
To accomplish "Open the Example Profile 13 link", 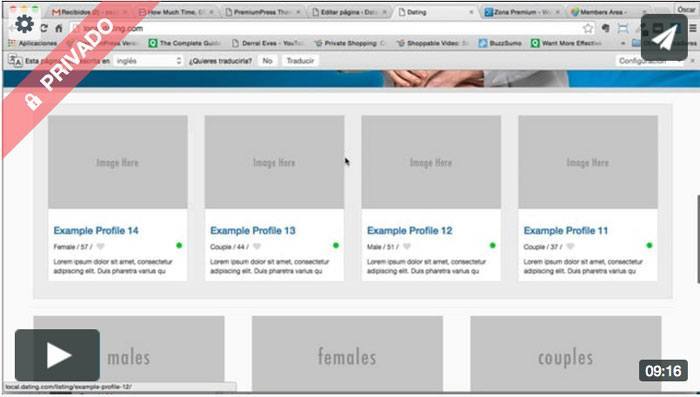I will tap(253, 230).
